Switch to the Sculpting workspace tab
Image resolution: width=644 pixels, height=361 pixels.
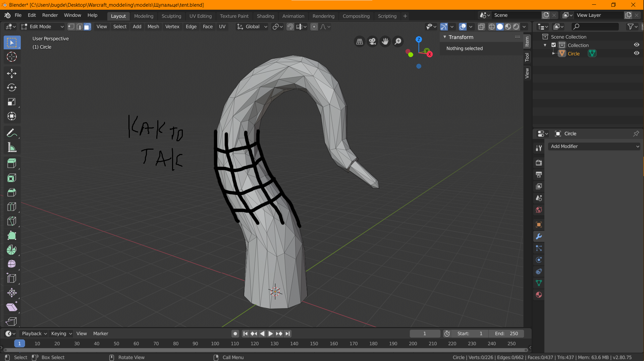point(171,16)
